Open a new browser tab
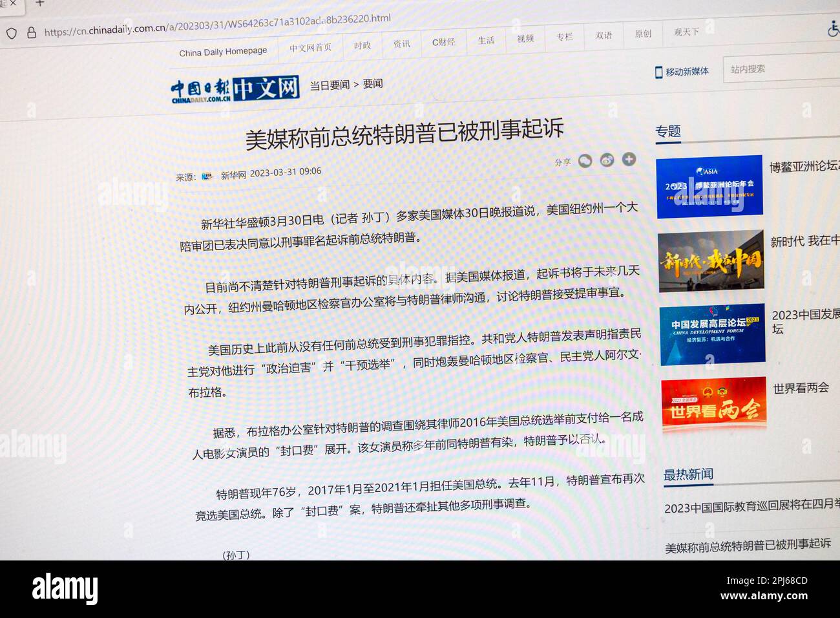The image size is (840, 618). coord(40,4)
